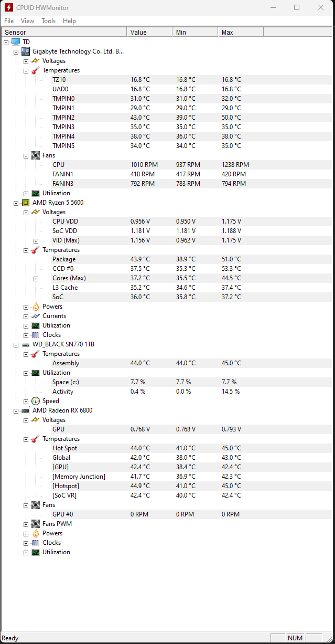The image size is (335, 644).
Task: Select the CPU fan row
Action: pyautogui.click(x=167, y=165)
